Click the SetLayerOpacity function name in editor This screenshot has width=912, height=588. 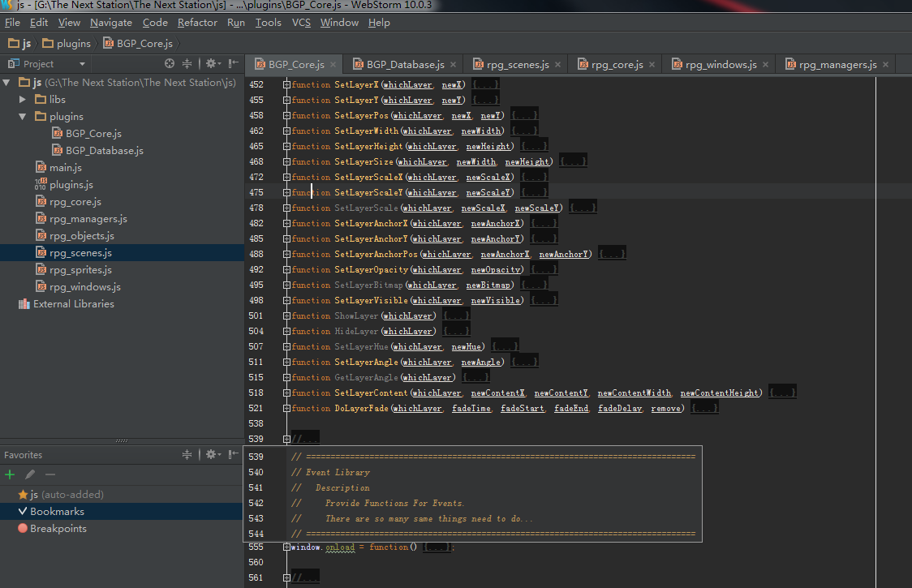click(371, 270)
